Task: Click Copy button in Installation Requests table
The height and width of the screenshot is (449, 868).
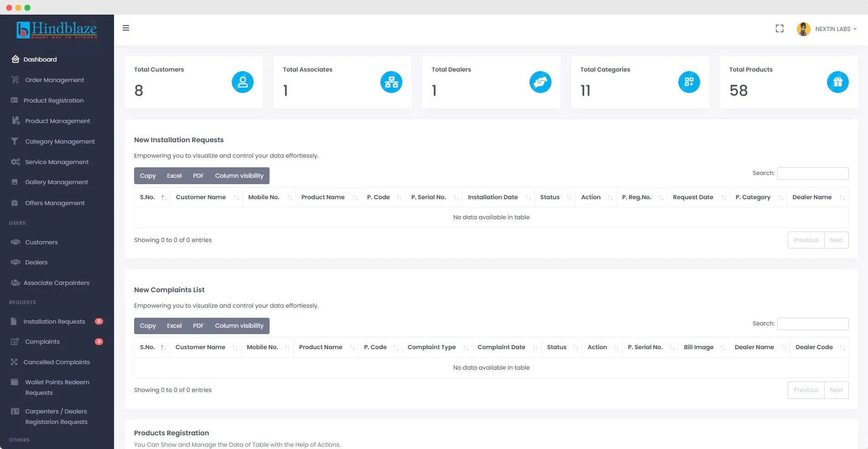Action: 148,175
